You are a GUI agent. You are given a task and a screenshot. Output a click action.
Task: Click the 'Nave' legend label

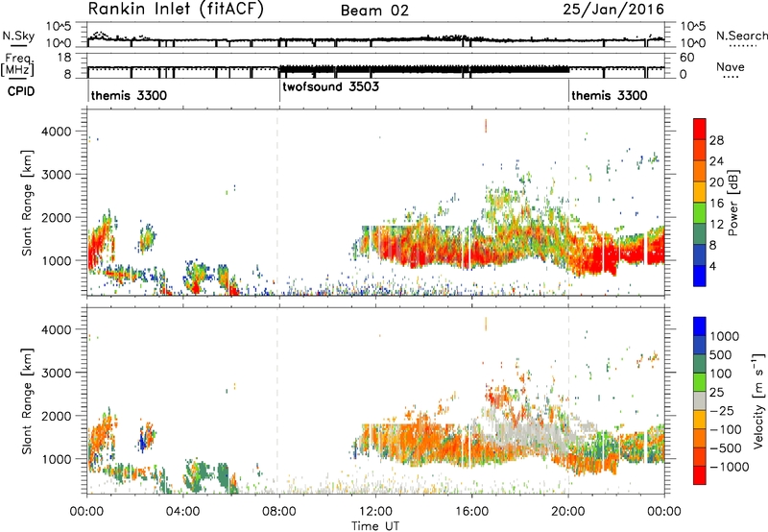click(731, 66)
